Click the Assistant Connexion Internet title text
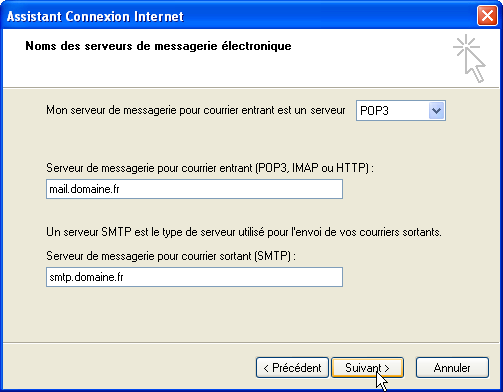 [x=95, y=16]
